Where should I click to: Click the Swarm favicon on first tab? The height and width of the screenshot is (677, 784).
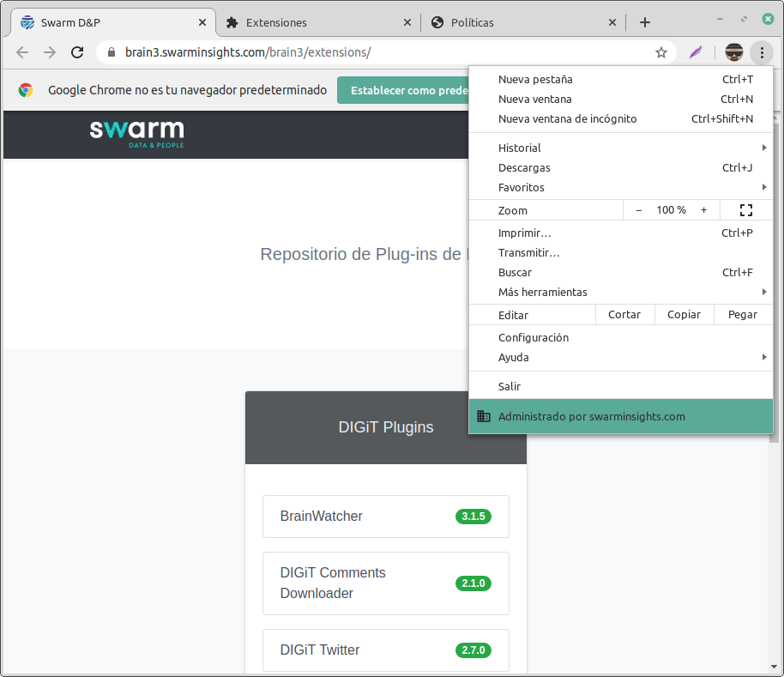tap(27, 22)
